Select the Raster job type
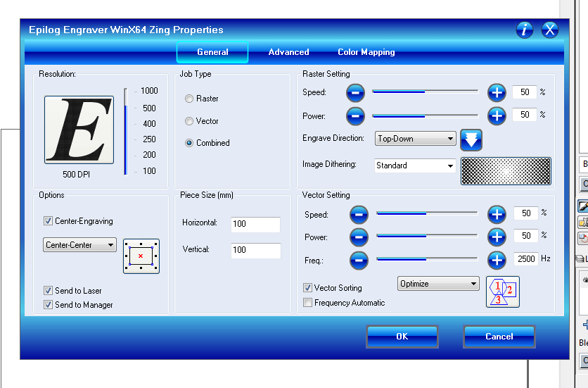The height and width of the screenshot is (388, 588). point(189,99)
